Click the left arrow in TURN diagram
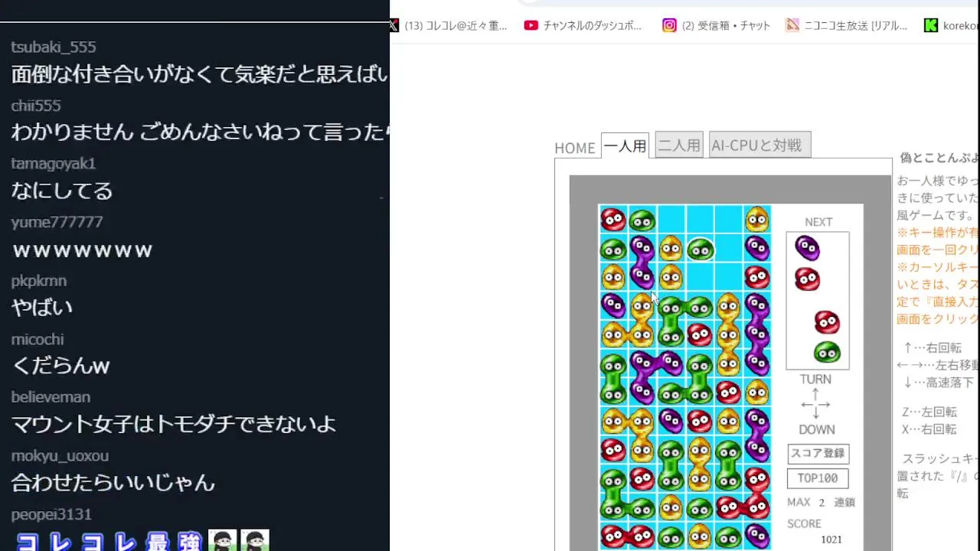980x551 pixels. [x=806, y=404]
